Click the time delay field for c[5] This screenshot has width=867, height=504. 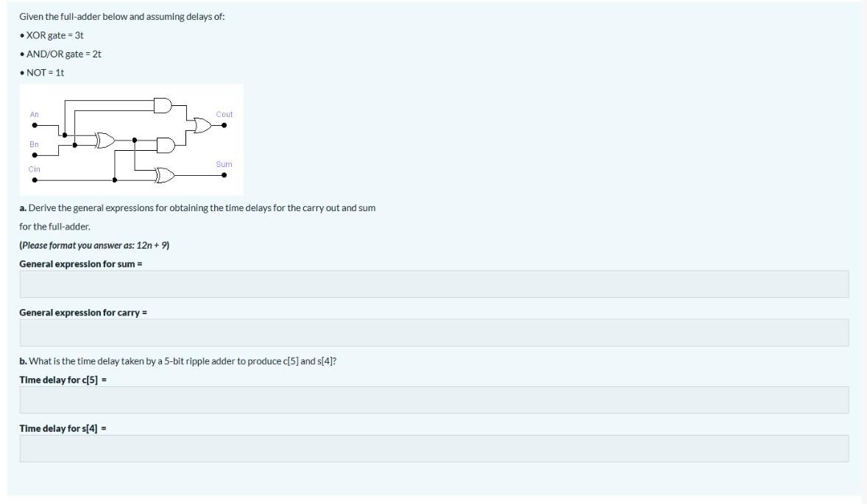(x=433, y=399)
